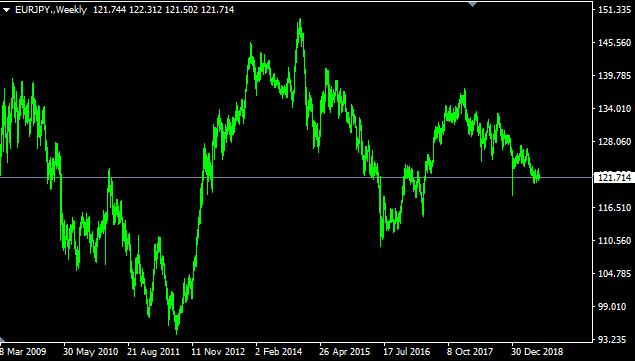Click the 116.510 price scale label
The height and width of the screenshot is (361, 635).
point(614,207)
